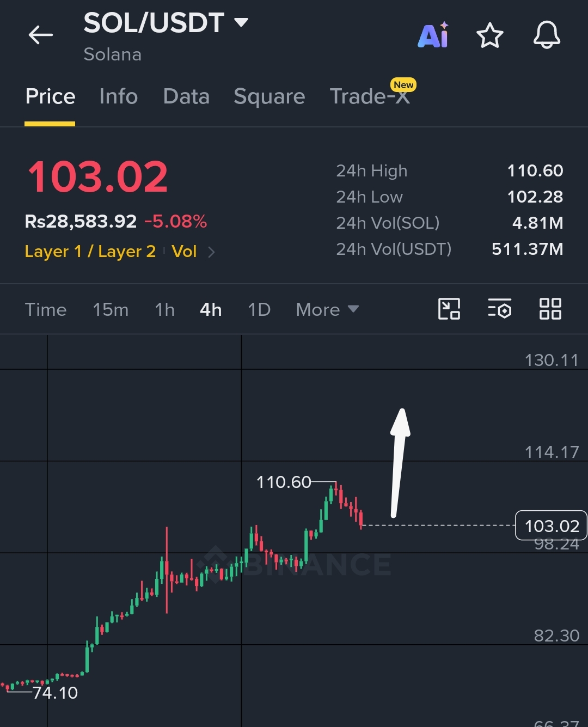Click the 24h Low value 102.28

pyautogui.click(x=535, y=197)
